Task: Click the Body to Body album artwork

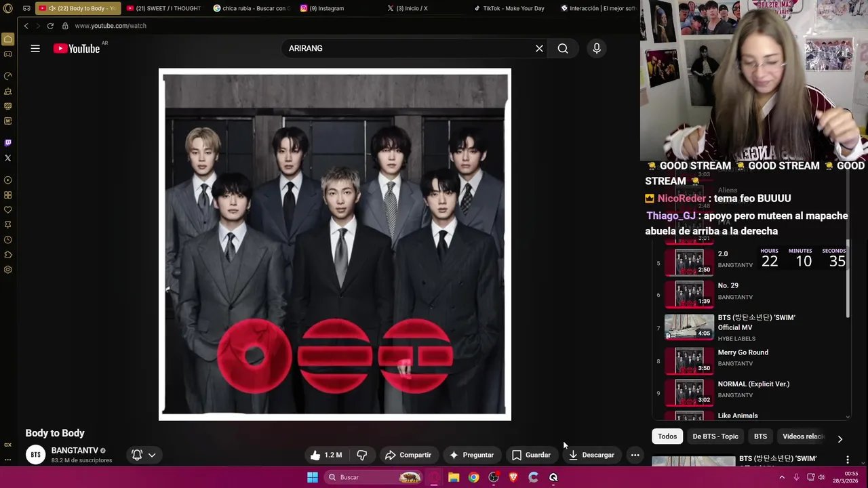Action: [335, 244]
